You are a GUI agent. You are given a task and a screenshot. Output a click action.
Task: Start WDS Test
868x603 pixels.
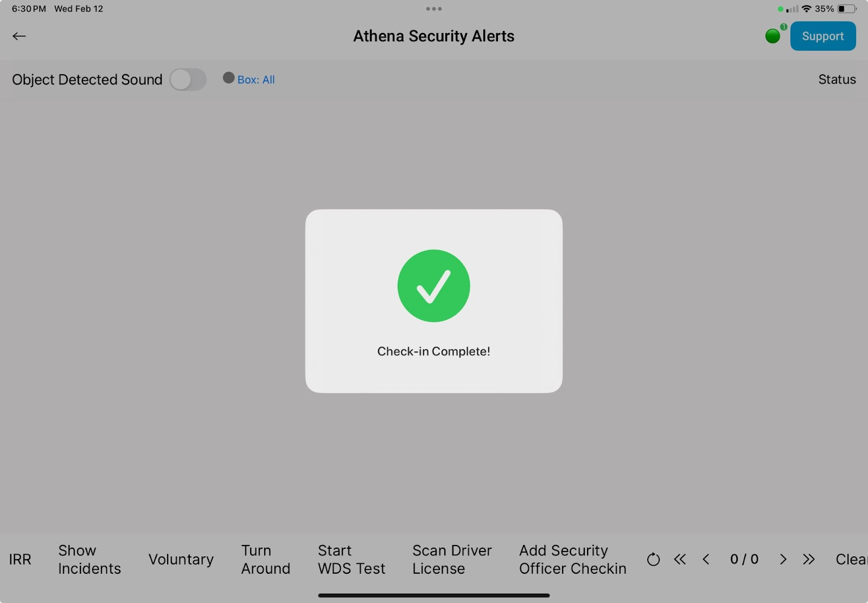coord(352,560)
